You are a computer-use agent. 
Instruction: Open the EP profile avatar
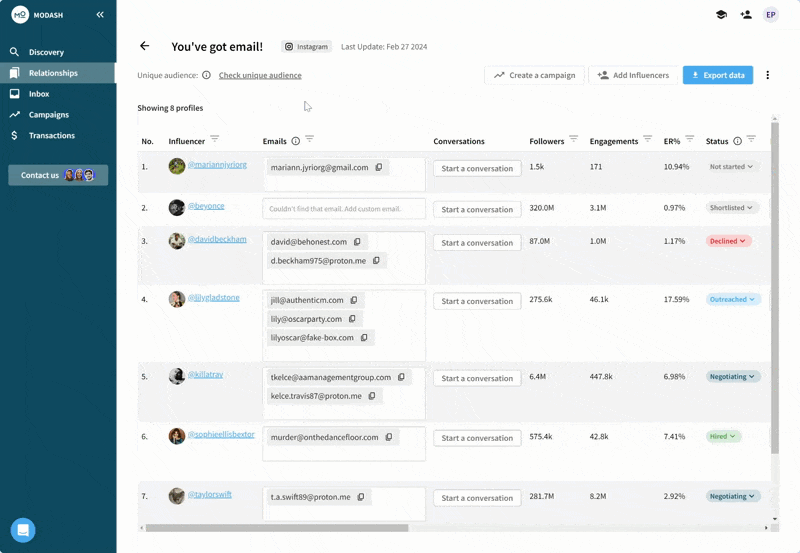(x=771, y=15)
